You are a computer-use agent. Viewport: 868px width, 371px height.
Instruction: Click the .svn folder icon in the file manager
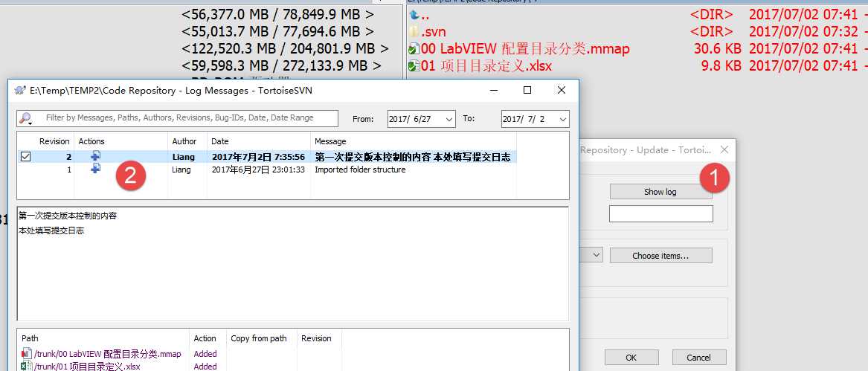[x=414, y=31]
